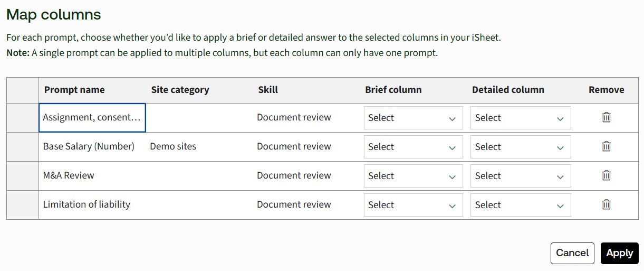Select the Assignment, consent prompt name cell
The height and width of the screenshot is (271, 644).
point(92,117)
